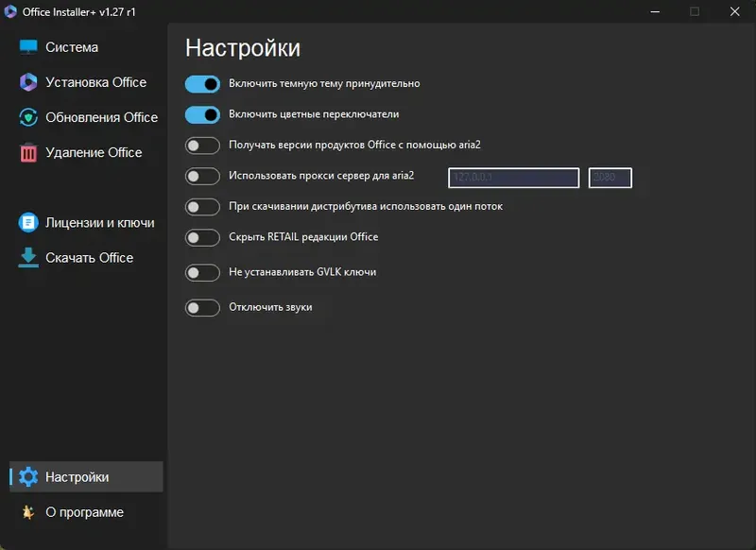The image size is (756, 550).
Task: Enable proxy server for aria2
Action: pos(202,177)
